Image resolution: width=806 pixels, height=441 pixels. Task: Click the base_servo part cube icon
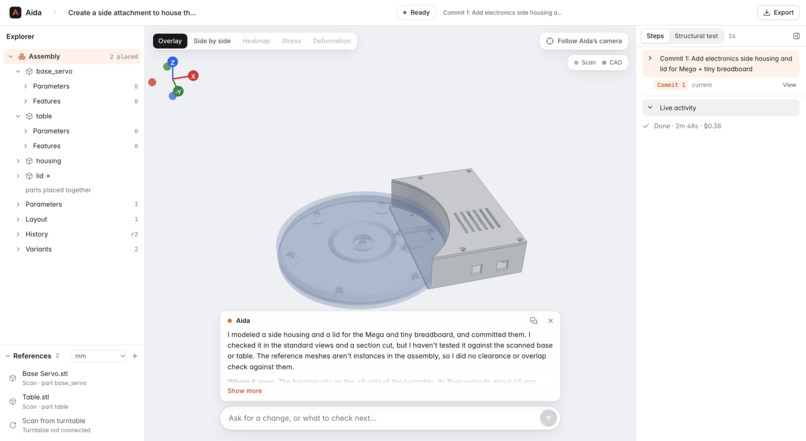pos(29,71)
